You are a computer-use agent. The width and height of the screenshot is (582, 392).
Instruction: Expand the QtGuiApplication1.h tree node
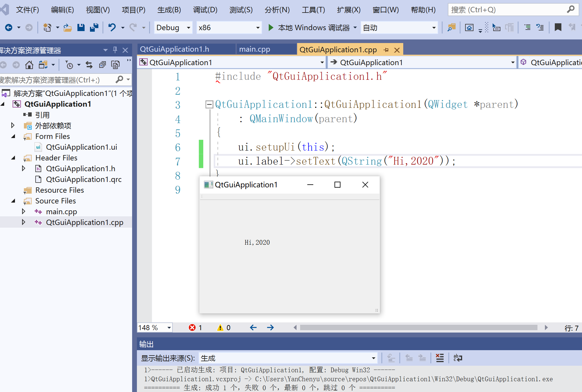[x=24, y=169]
